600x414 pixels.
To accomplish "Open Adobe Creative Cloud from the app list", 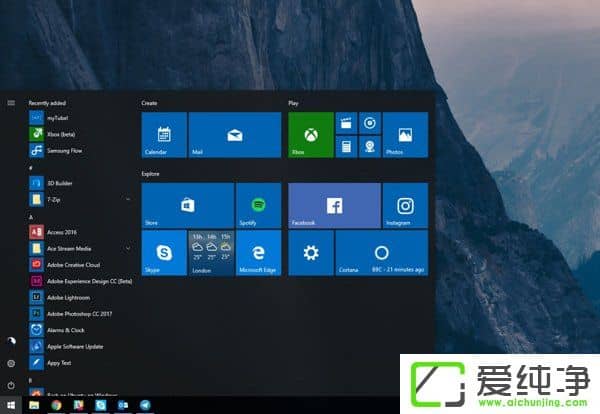I will pos(80,265).
